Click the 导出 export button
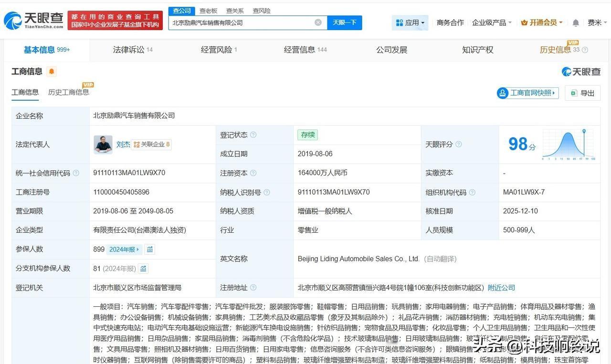Screen dimensions: 611x364 point(583,93)
